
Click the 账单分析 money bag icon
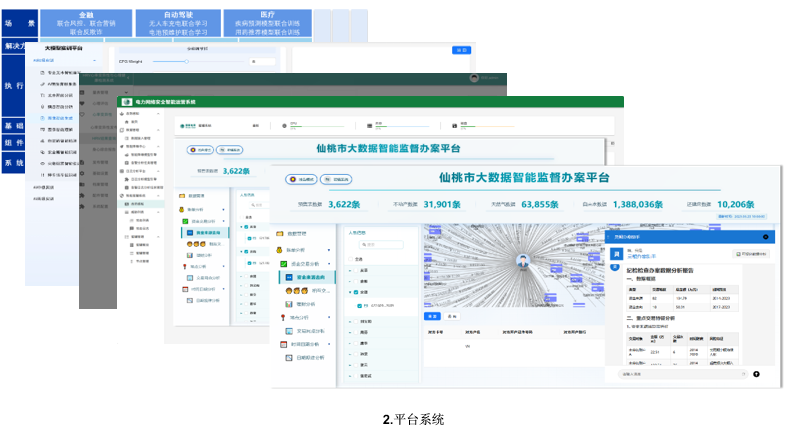pos(280,248)
